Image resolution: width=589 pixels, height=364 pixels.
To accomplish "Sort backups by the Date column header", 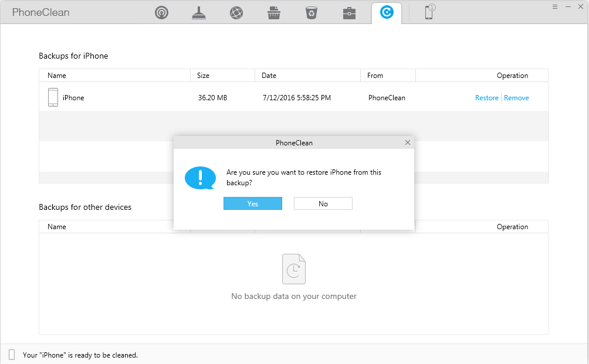I will (x=269, y=76).
